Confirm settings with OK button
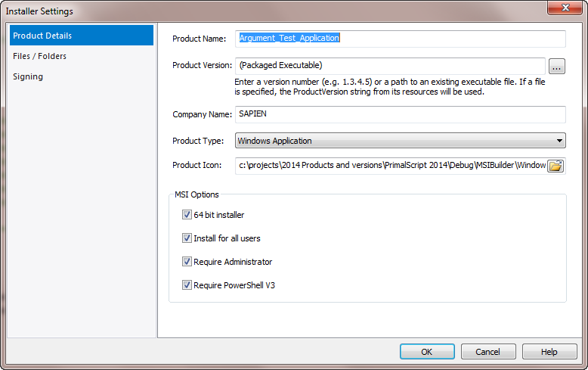This screenshot has height=370, width=588. pyautogui.click(x=427, y=352)
